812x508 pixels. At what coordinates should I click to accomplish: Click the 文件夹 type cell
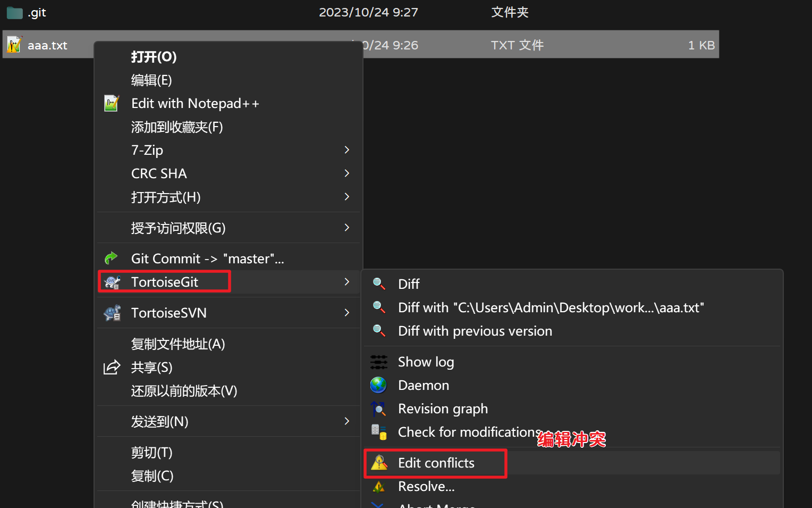[510, 12]
